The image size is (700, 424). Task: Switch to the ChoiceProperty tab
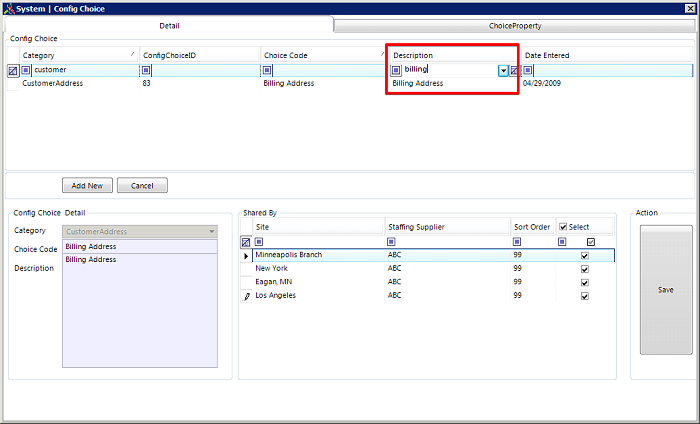tap(514, 26)
